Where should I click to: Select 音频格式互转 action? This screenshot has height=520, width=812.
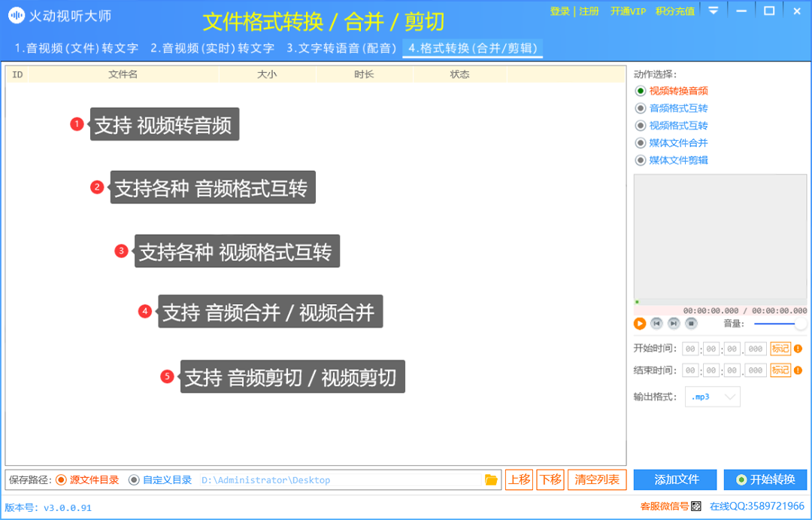click(x=671, y=108)
